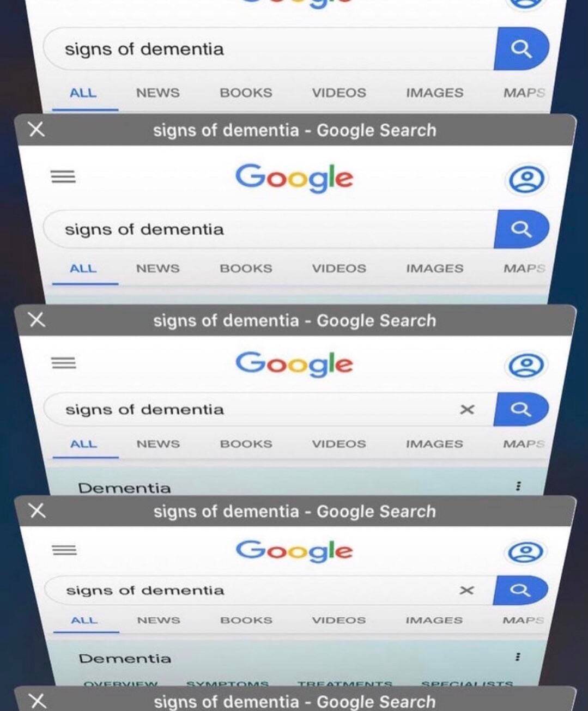Open third tab via its title bar
This screenshot has width=588, height=711.
tap(294, 511)
